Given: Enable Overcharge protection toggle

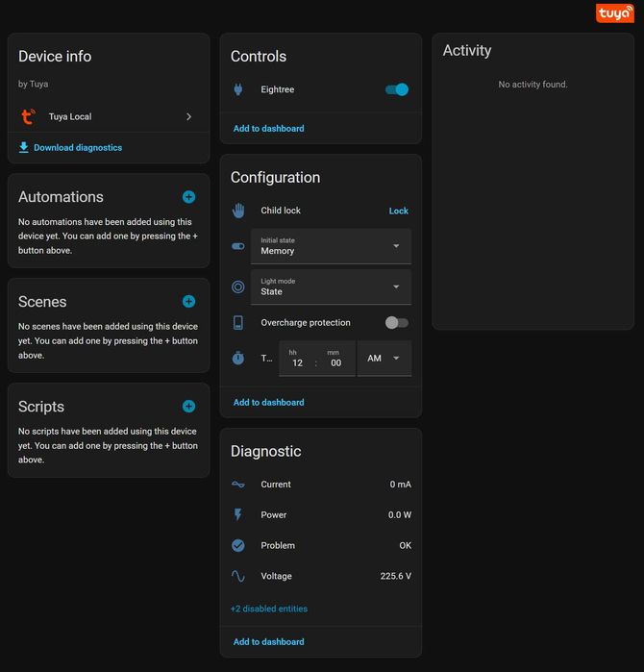Looking at the screenshot, I should pyautogui.click(x=397, y=323).
